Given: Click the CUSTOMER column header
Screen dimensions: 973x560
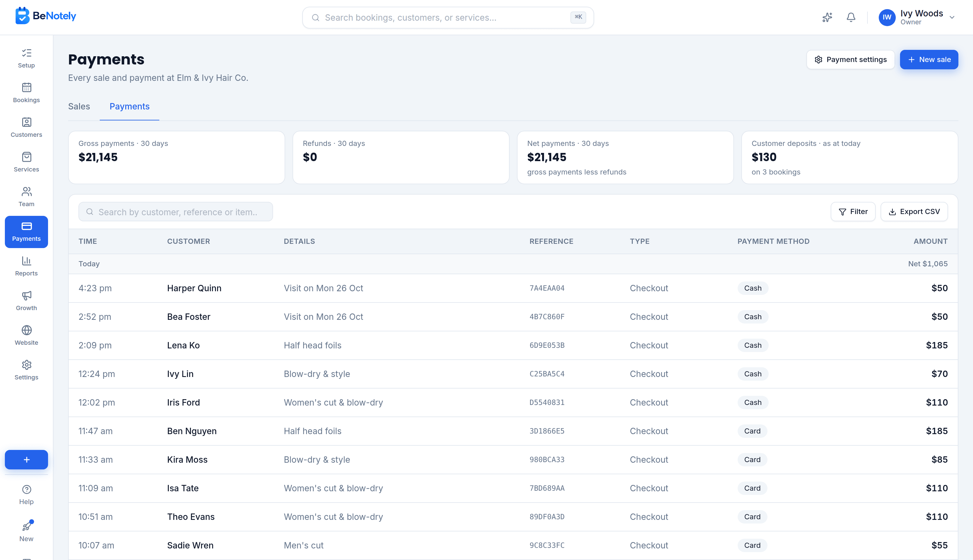Looking at the screenshot, I should [189, 241].
